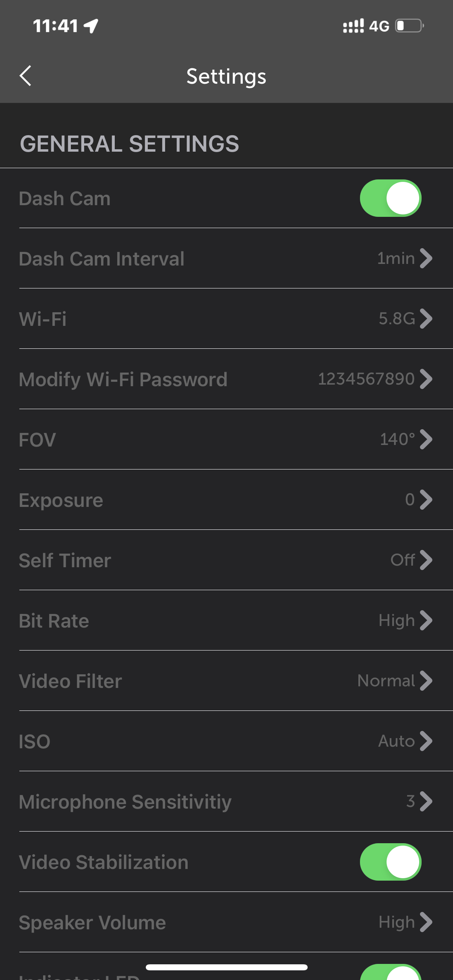Disable Video Stabilization switch
The width and height of the screenshot is (453, 980).
390,862
